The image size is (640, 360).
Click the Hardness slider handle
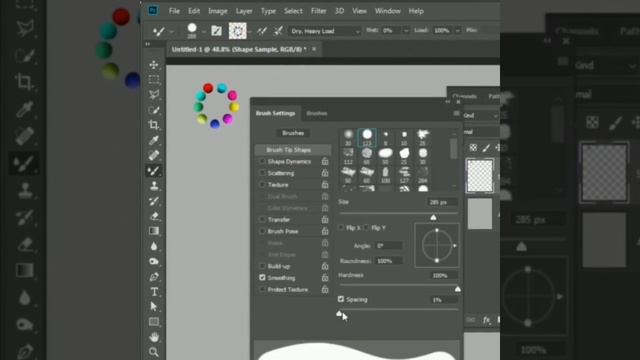[458, 289]
